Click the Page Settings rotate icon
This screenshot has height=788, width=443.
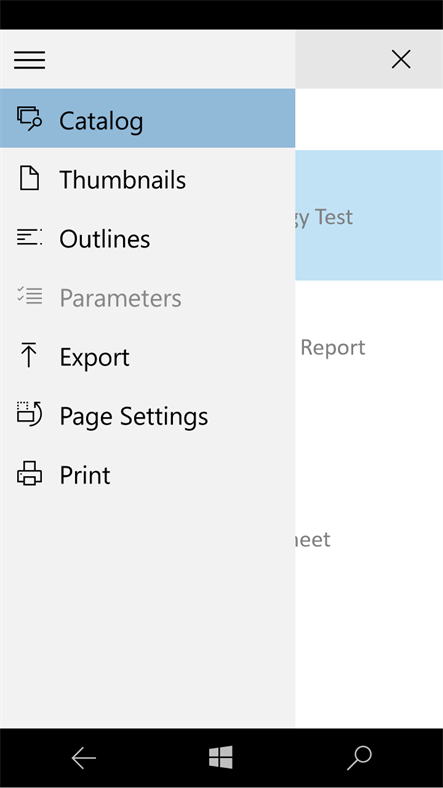pyautogui.click(x=29, y=414)
